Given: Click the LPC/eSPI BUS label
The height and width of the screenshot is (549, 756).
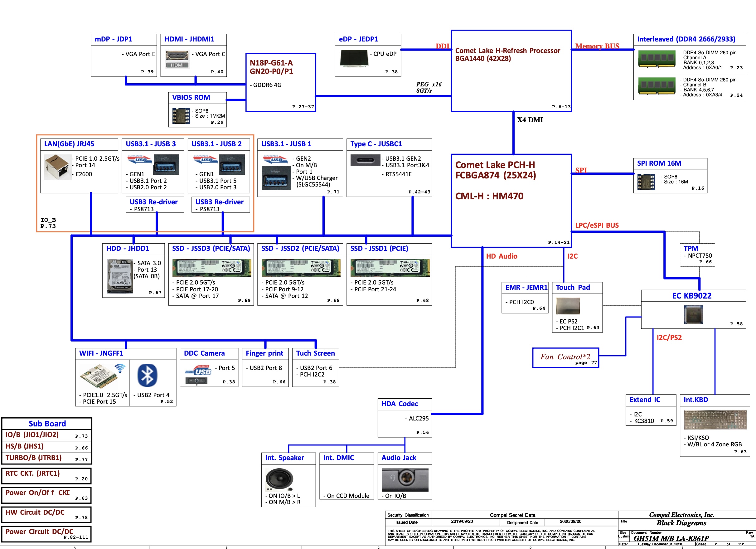Looking at the screenshot, I should pyautogui.click(x=597, y=225).
